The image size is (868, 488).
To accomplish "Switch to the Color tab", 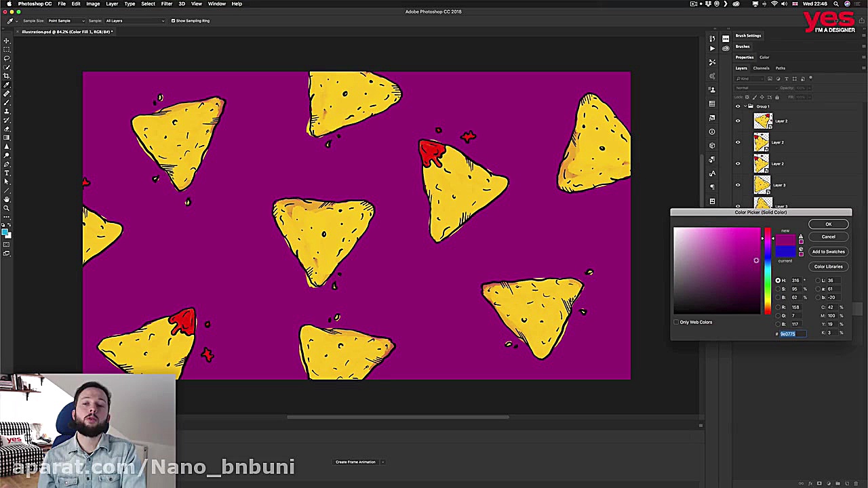I will pos(764,57).
